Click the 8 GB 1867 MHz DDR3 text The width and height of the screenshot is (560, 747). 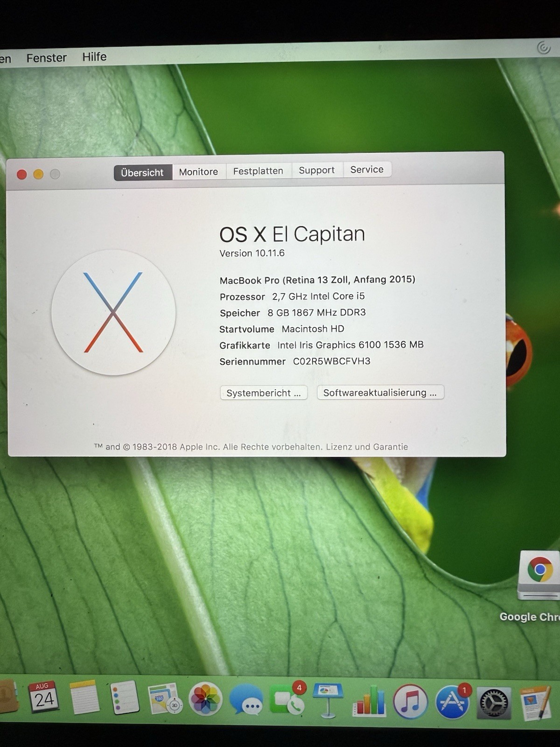click(317, 312)
